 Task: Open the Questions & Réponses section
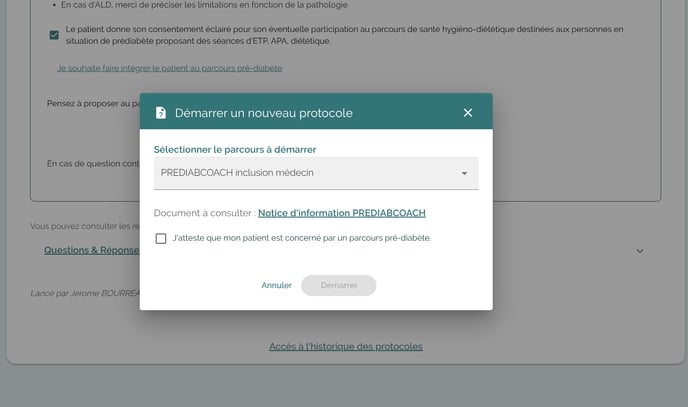point(92,250)
